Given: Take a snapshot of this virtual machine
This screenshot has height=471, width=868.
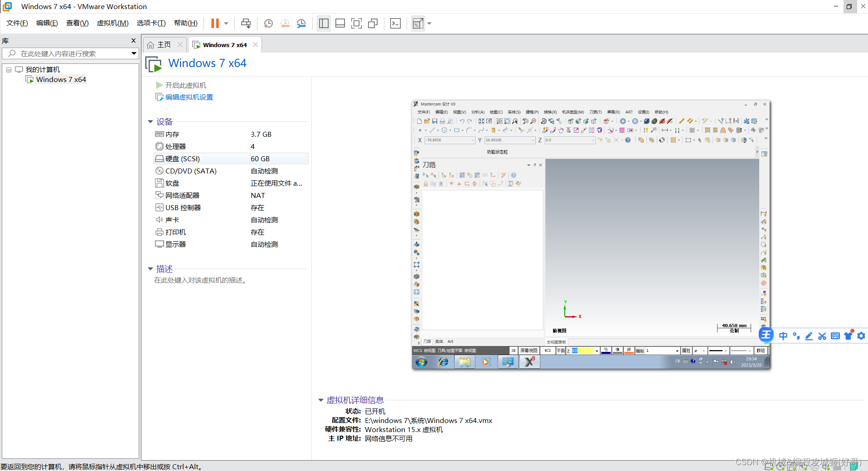Looking at the screenshot, I should (x=268, y=23).
